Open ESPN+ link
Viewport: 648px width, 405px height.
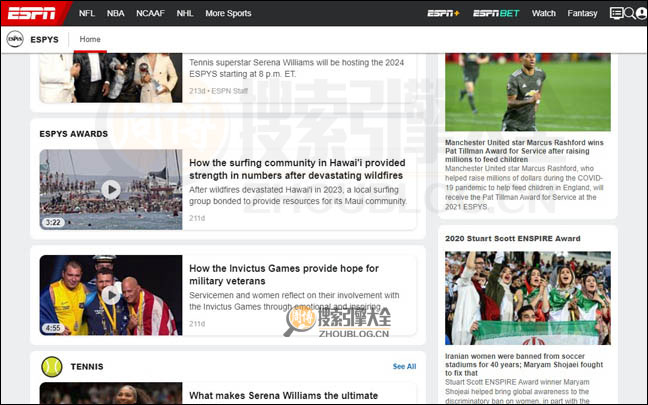(443, 13)
